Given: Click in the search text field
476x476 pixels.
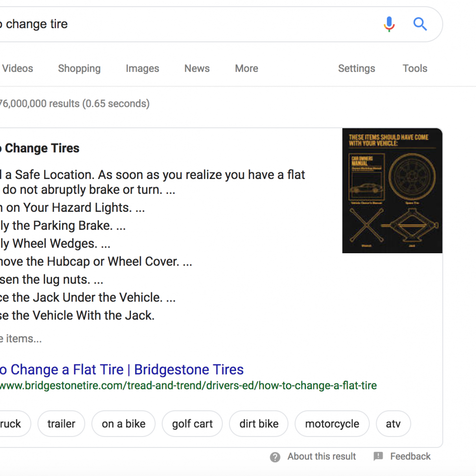Looking at the screenshot, I should tap(188, 24).
